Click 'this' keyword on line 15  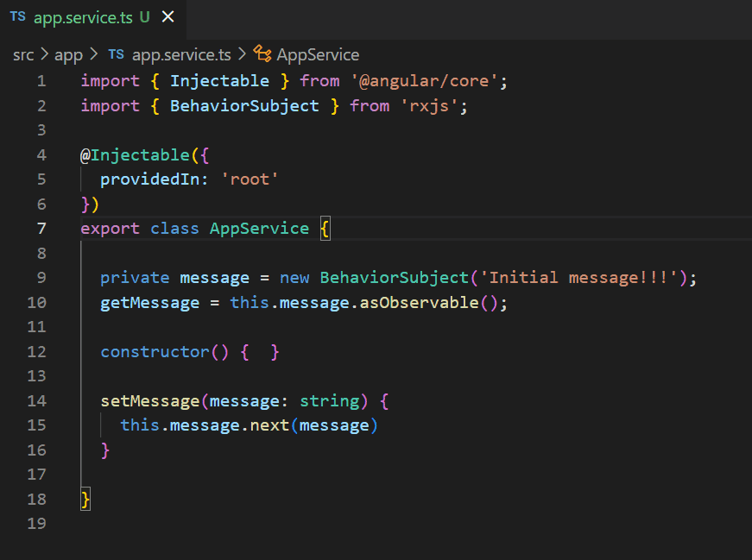click(x=140, y=425)
